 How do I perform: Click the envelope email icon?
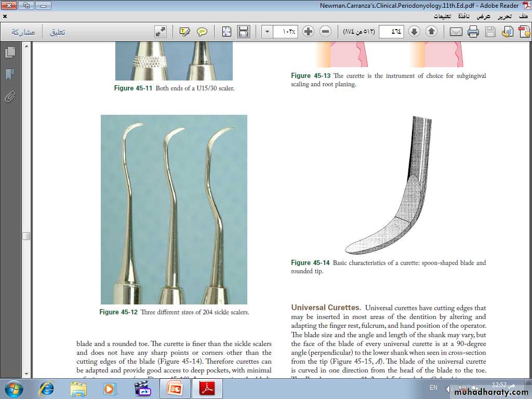[456, 32]
